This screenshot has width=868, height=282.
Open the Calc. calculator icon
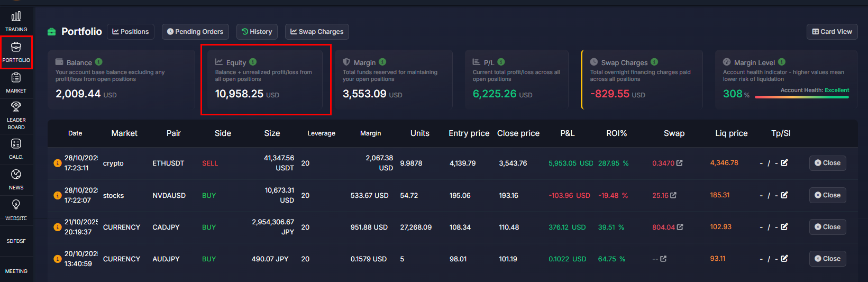(x=16, y=148)
